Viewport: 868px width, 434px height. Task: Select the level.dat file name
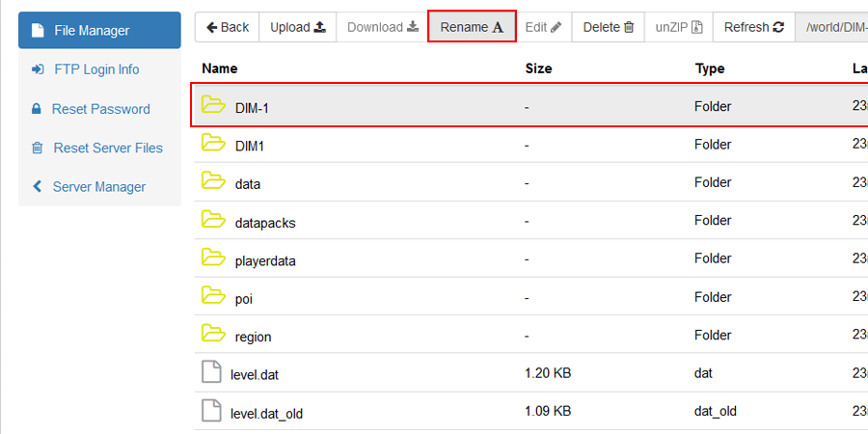coord(255,376)
